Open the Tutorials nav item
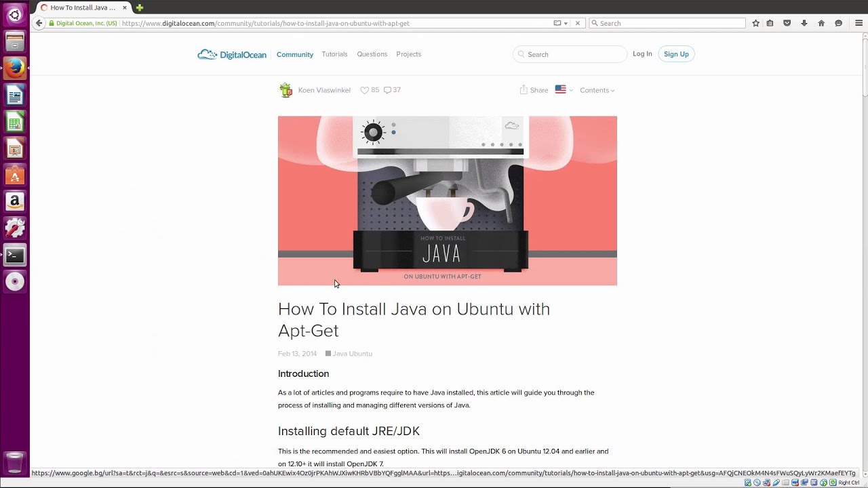This screenshot has width=868, height=488. pos(334,54)
